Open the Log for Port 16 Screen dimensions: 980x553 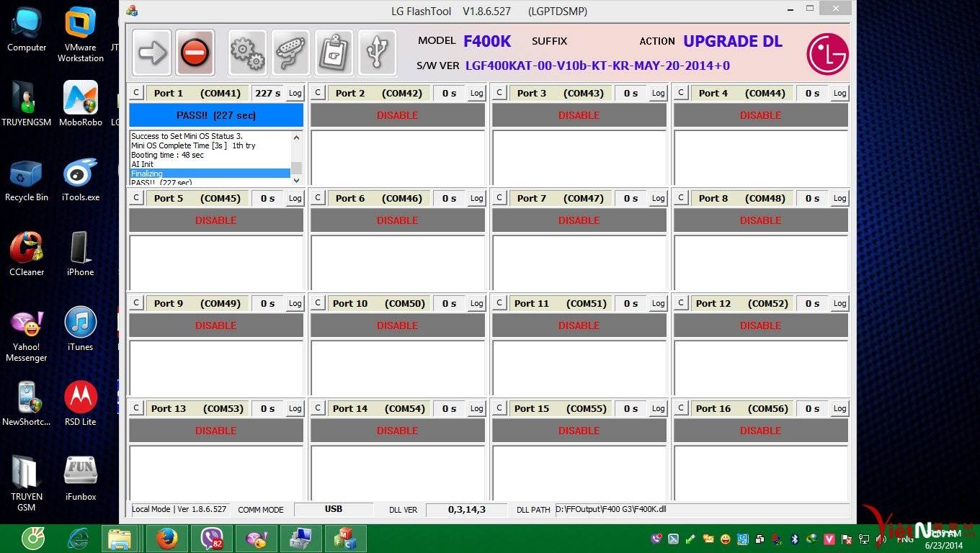[840, 408]
